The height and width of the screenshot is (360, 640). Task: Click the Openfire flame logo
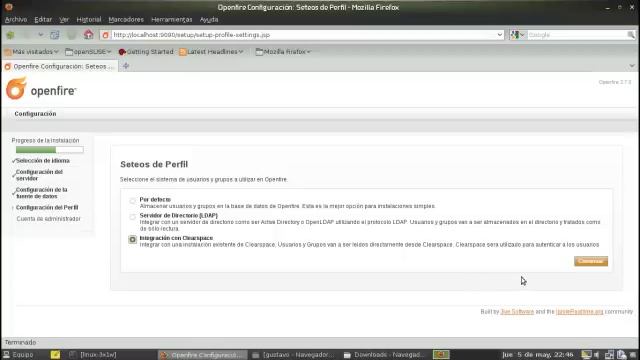pos(16,89)
